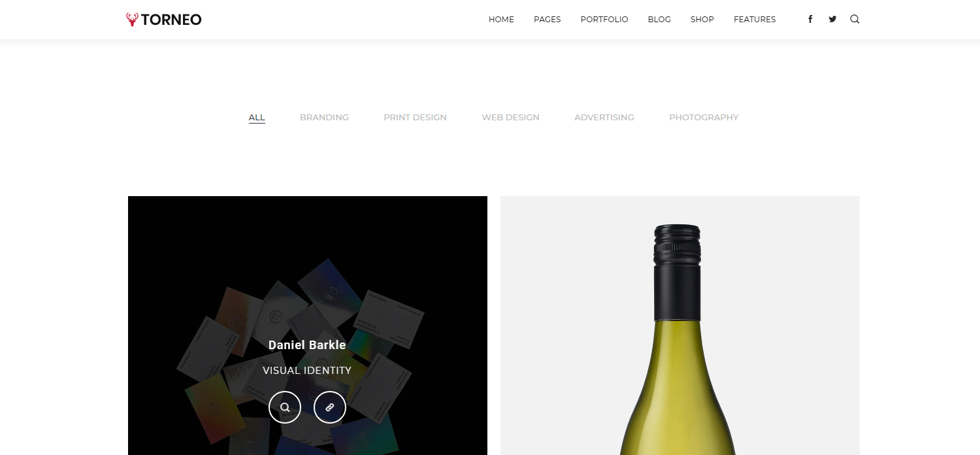Filter portfolio by Photography
The height and width of the screenshot is (455, 980).
pos(704,118)
